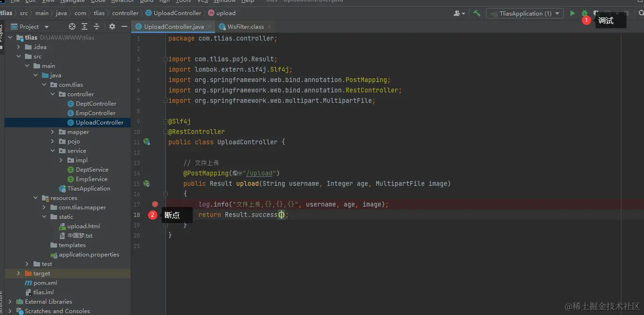Viewport: 644px width, 315px height.
Task: Follow the "/upload" mapping link
Action: pos(259,173)
